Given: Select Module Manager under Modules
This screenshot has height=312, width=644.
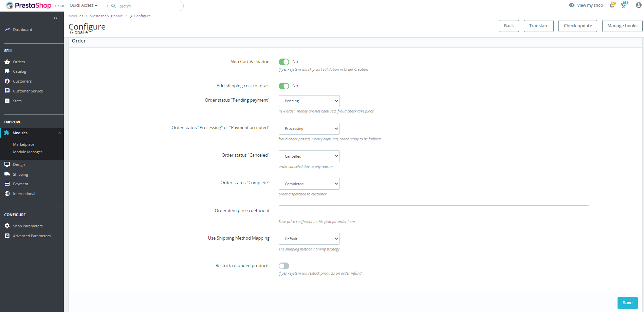Looking at the screenshot, I should 27,152.
